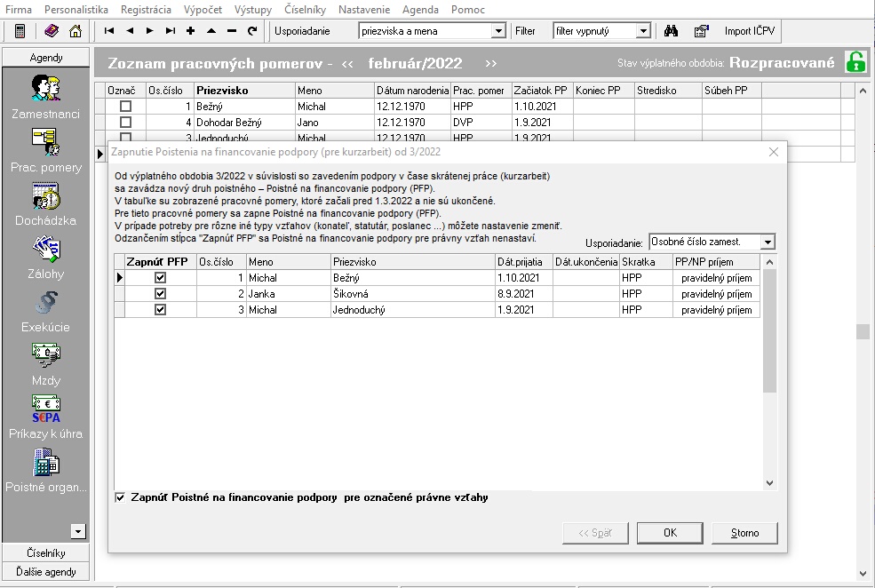The height and width of the screenshot is (588, 875).
Task: Open Prac. pomery agenda icon
Action: tap(46, 142)
